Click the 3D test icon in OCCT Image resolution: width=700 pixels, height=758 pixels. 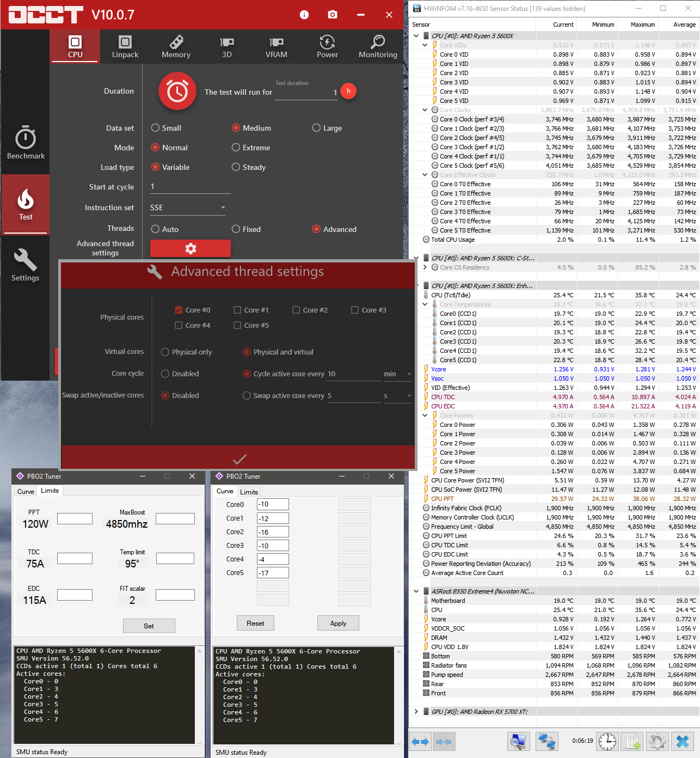click(x=227, y=46)
